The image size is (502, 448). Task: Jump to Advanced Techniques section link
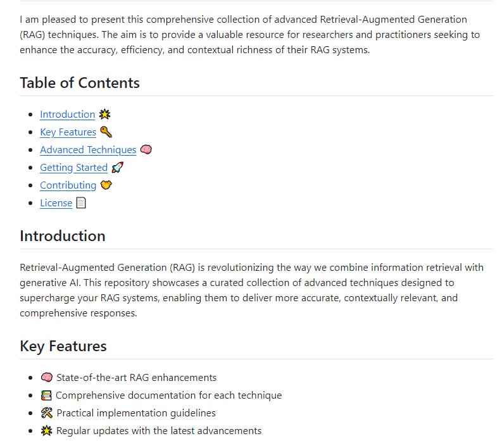coord(88,150)
